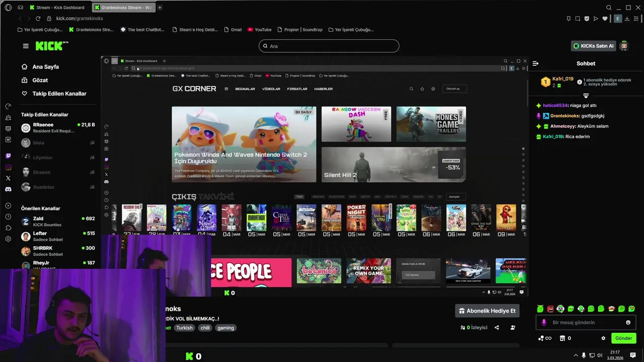The width and height of the screenshot is (644, 362).
Task: Click system tray volume icon
Action: click(x=600, y=355)
